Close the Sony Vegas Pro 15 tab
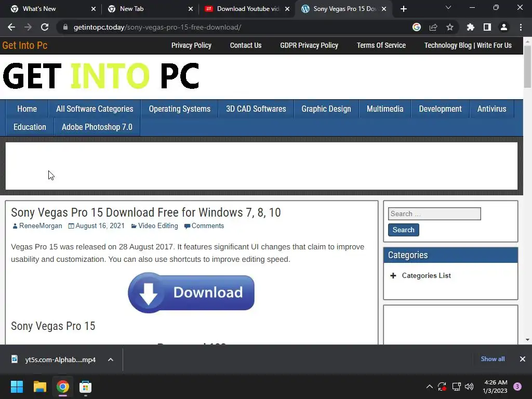 [384, 9]
